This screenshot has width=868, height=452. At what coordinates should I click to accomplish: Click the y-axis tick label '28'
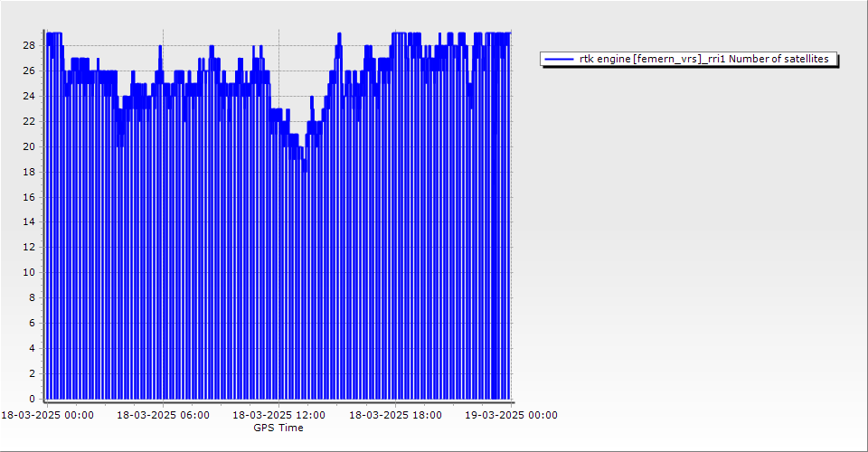29,45
